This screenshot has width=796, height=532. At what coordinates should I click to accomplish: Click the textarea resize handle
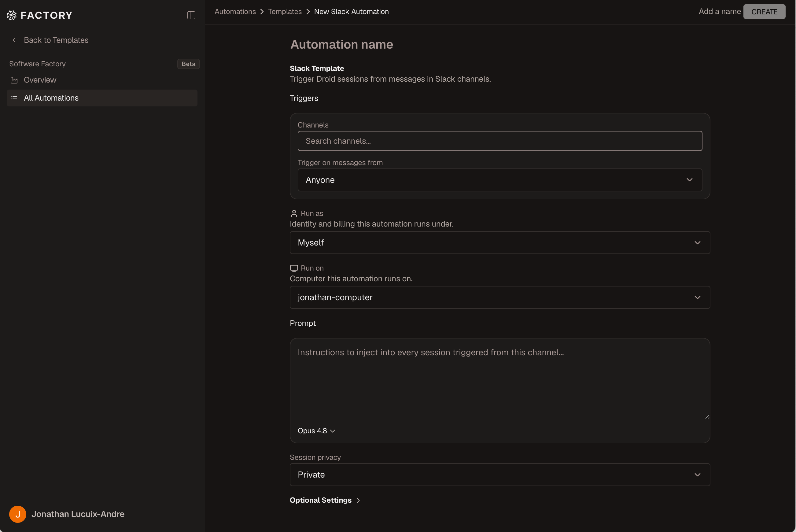pos(707,417)
